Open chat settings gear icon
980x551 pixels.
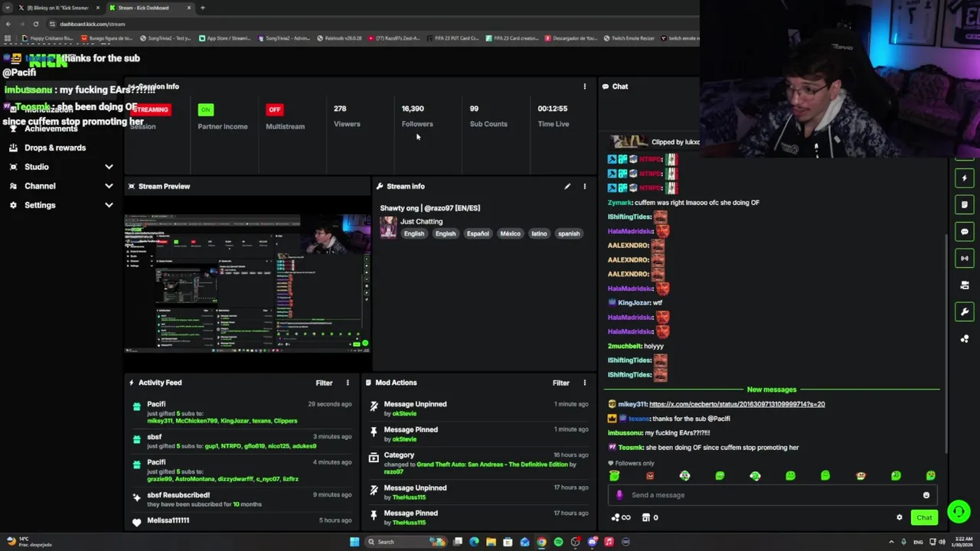[900, 517]
